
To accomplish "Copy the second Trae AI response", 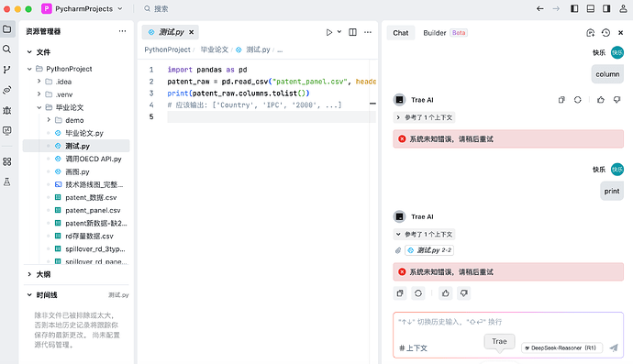I will coord(400,293).
